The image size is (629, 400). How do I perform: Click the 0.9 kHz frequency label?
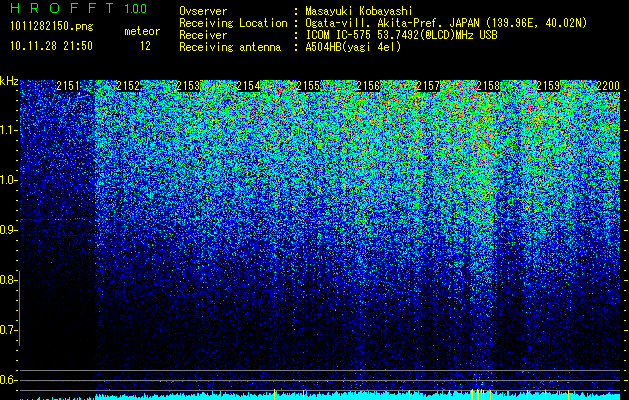pyautogui.click(x=8, y=230)
